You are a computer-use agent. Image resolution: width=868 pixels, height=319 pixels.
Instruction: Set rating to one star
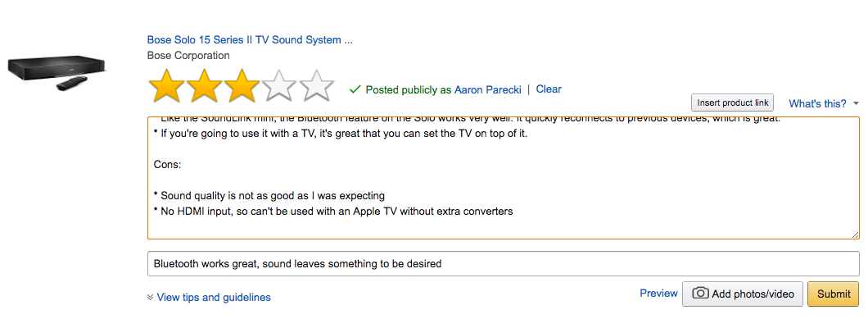(x=166, y=86)
